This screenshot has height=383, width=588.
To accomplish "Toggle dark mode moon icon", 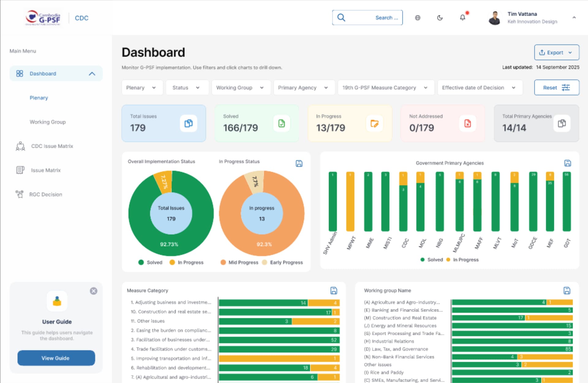I will [x=440, y=18].
